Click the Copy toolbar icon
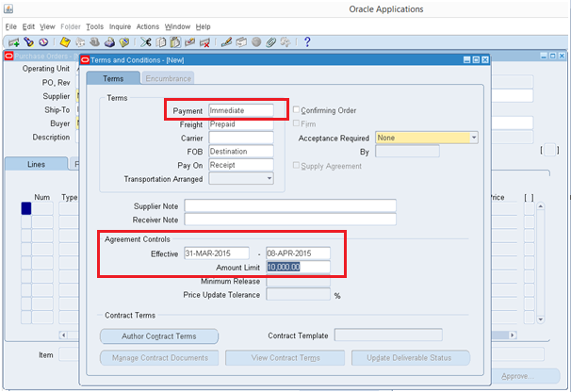571x392 pixels. pyautogui.click(x=160, y=42)
